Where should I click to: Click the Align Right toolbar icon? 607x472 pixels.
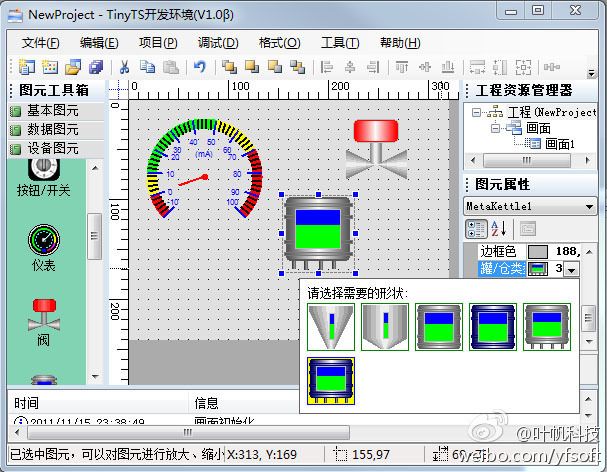(x=373, y=67)
